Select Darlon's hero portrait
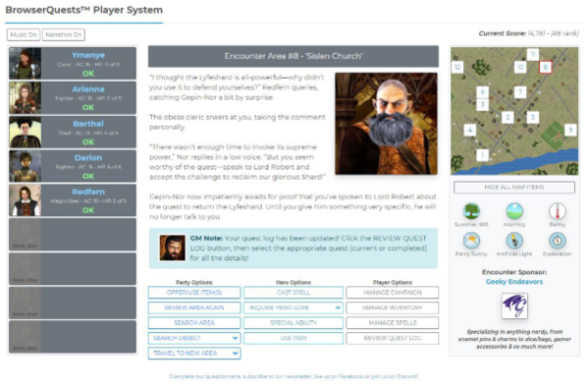This screenshot has height=388, width=588. tap(26, 166)
